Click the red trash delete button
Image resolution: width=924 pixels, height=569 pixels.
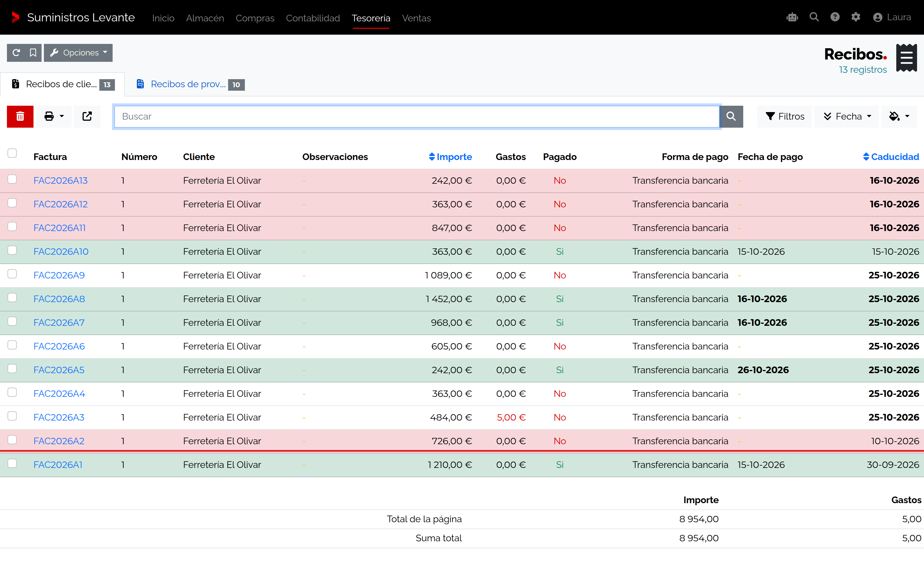click(20, 116)
